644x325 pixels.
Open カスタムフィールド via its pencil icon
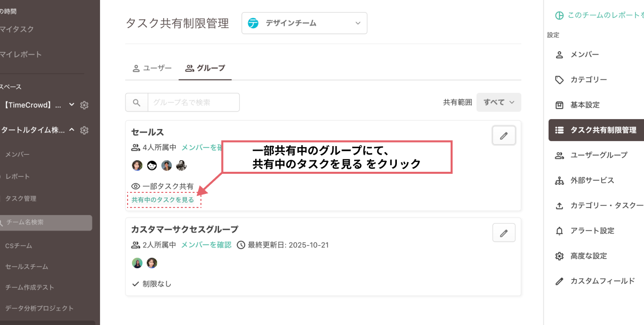[x=559, y=281]
